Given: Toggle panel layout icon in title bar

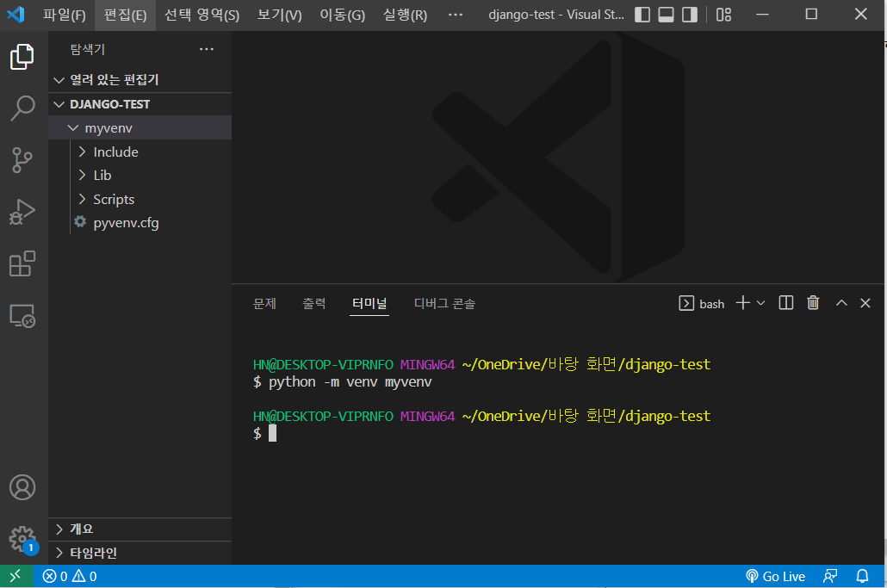Looking at the screenshot, I should coord(666,15).
